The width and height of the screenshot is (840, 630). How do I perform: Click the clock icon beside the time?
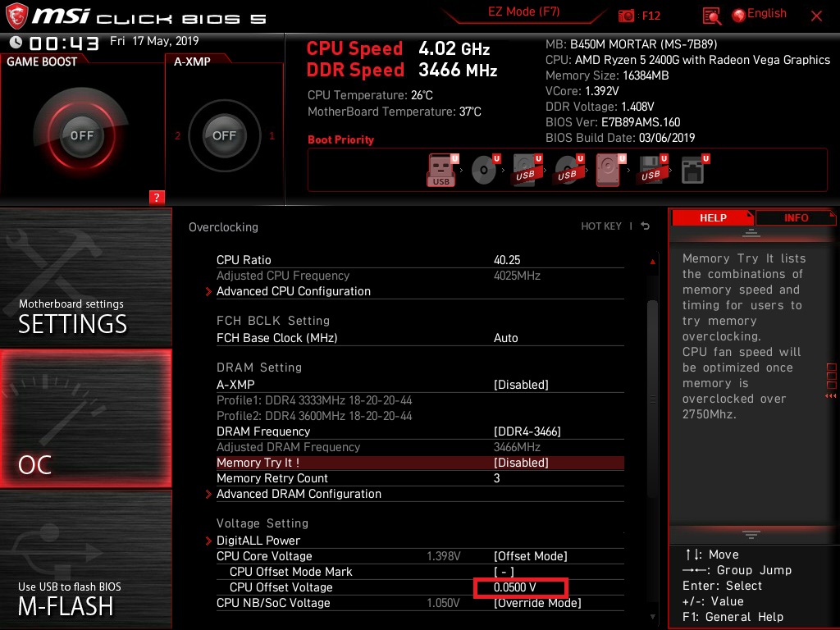pos(16,42)
